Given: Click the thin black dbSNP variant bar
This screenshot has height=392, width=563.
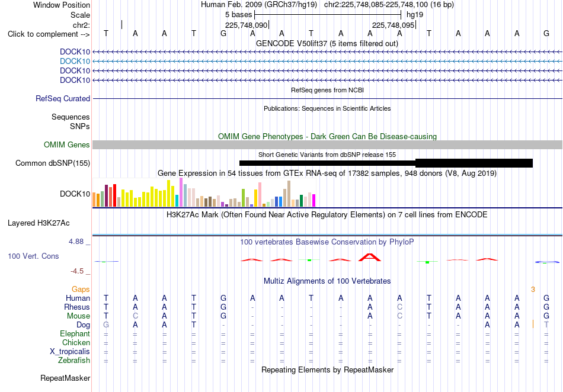Looking at the screenshot, I should pos(327,163).
